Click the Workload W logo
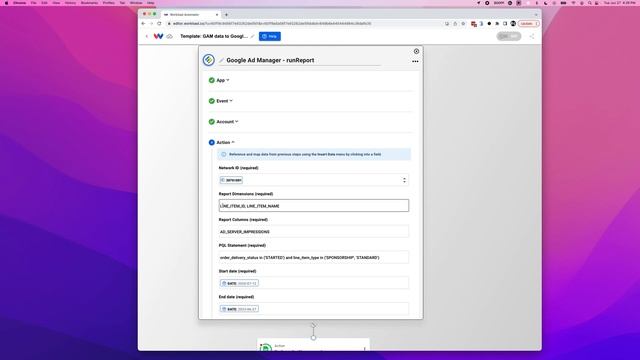Image resolution: width=640 pixels, height=360 pixels. (x=158, y=36)
